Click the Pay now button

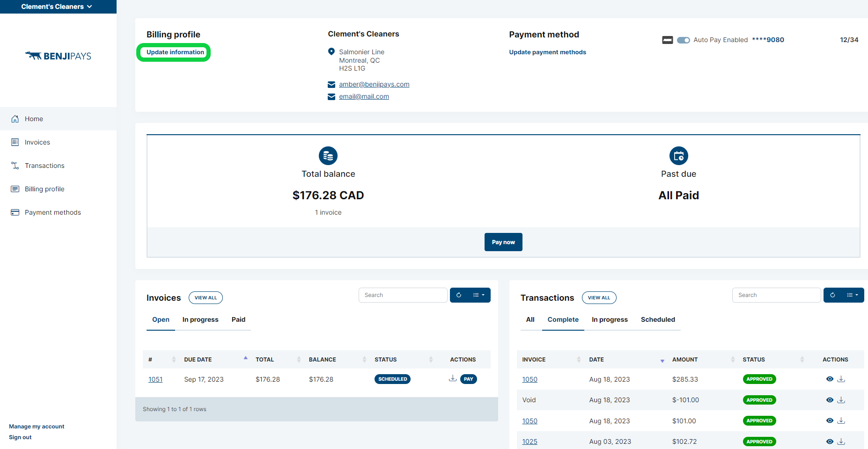pyautogui.click(x=503, y=242)
